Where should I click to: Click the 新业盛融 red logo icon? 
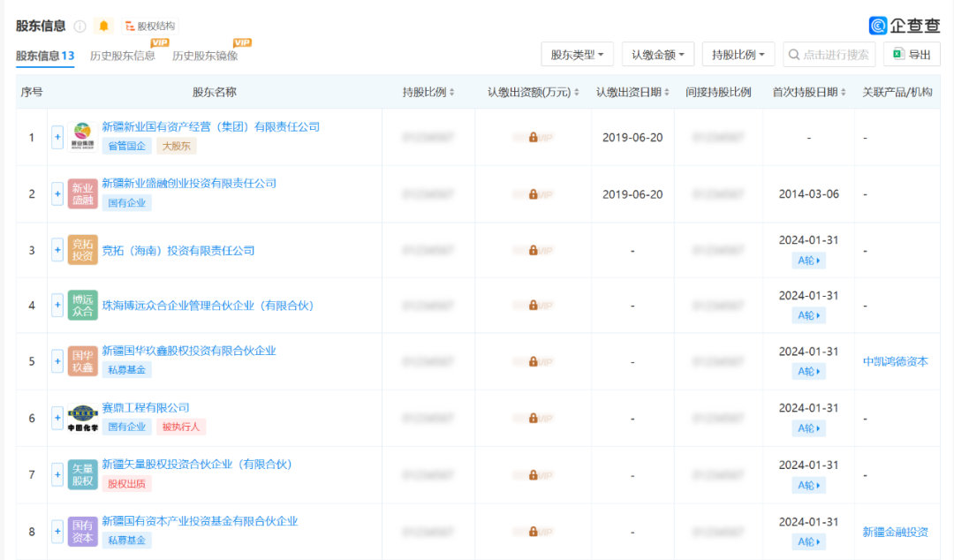pyautogui.click(x=83, y=194)
